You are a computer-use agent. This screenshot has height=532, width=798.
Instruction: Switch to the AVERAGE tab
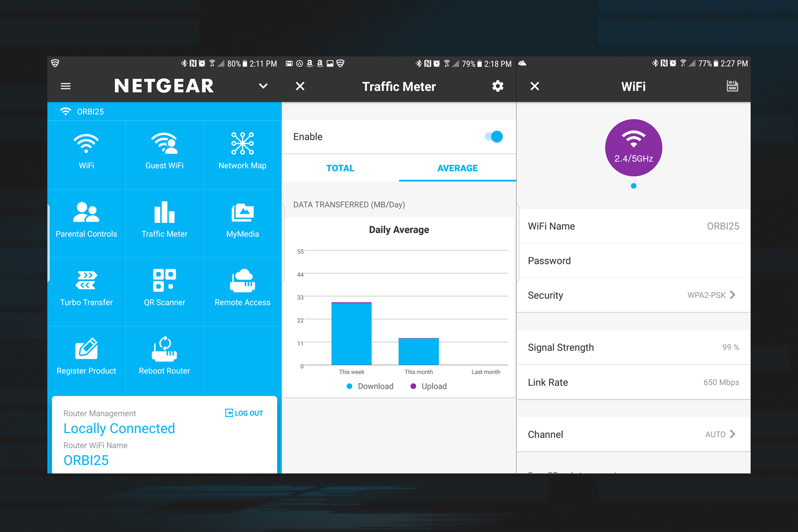tap(458, 168)
